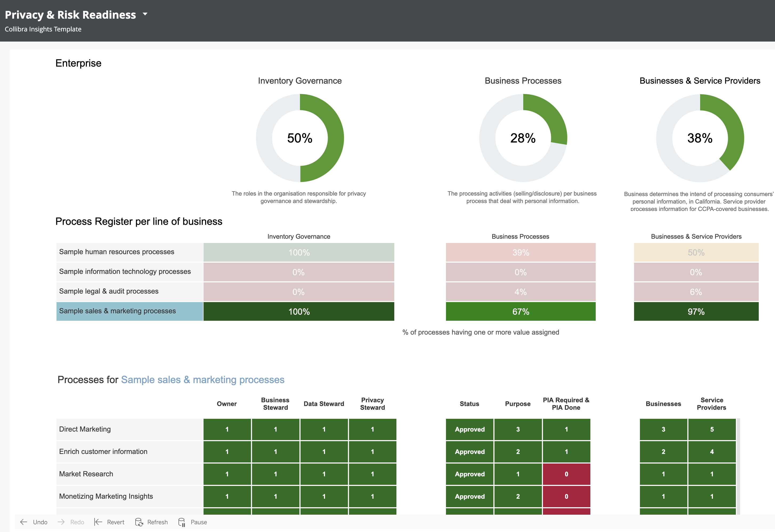Viewport: 775px width, 532px height.
Task: Click the Inventory Governance 50% donut chart
Action: [x=300, y=138]
